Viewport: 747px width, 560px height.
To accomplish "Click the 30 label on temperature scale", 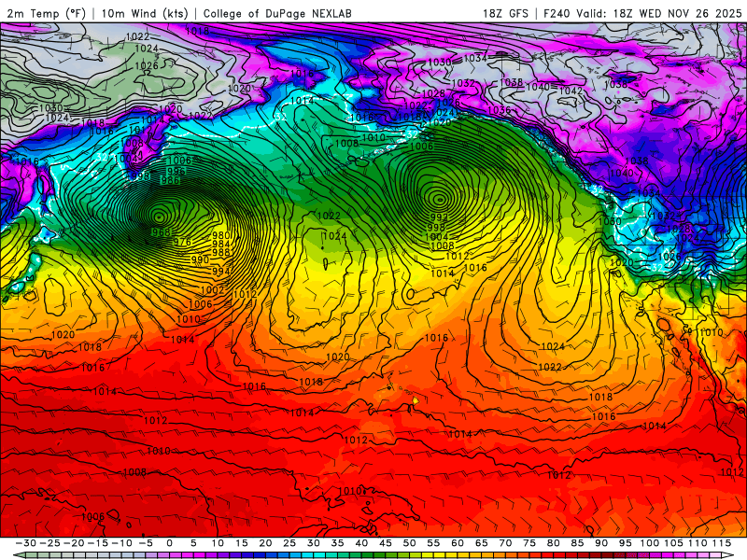I will (313, 543).
